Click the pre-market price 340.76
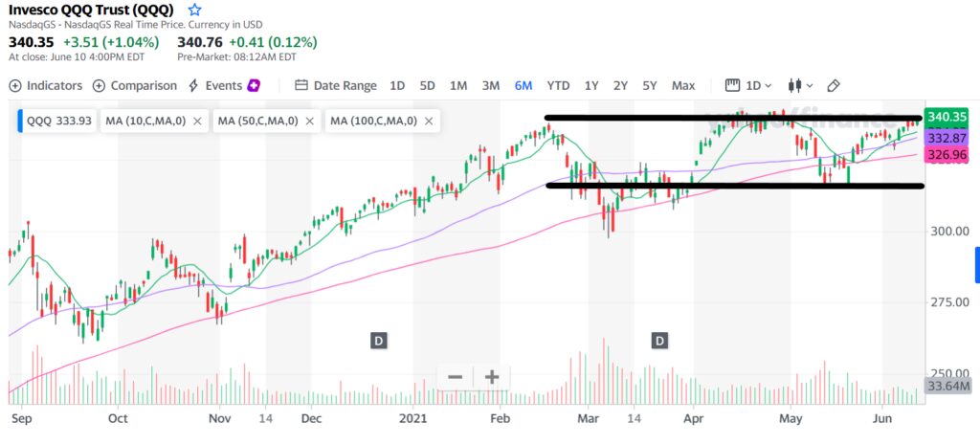Image resolution: width=980 pixels, height=444 pixels. 200,42
